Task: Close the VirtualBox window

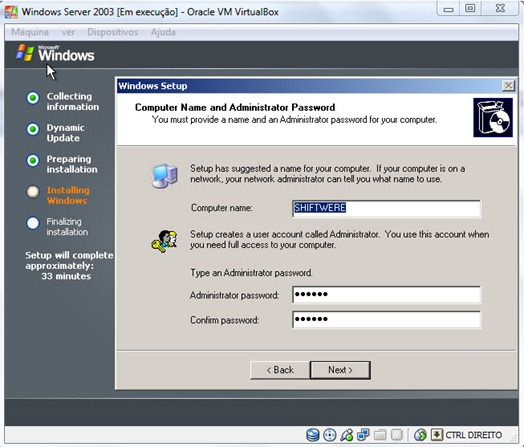Action: (500, 9)
